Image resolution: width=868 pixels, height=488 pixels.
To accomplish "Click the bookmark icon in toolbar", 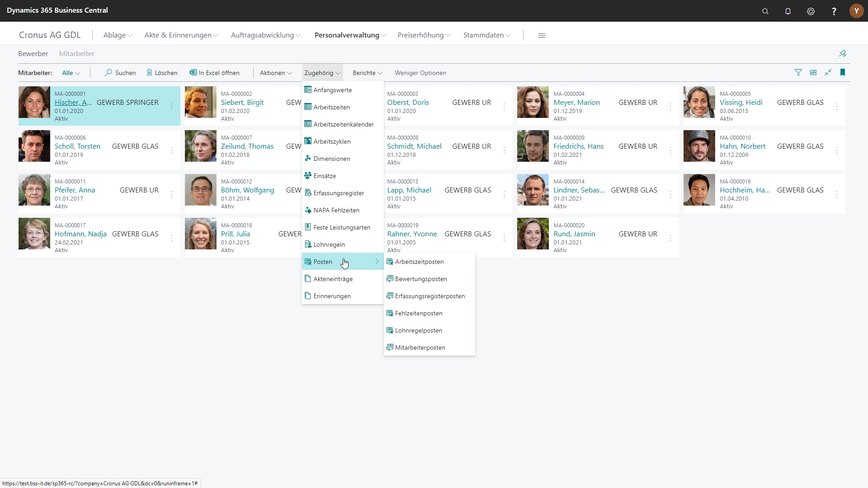I will (x=843, y=73).
